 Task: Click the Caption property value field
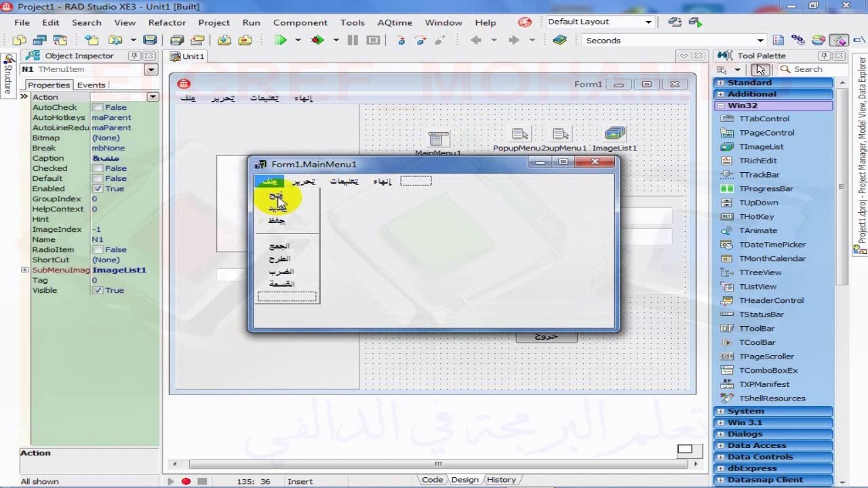pyautogui.click(x=124, y=158)
